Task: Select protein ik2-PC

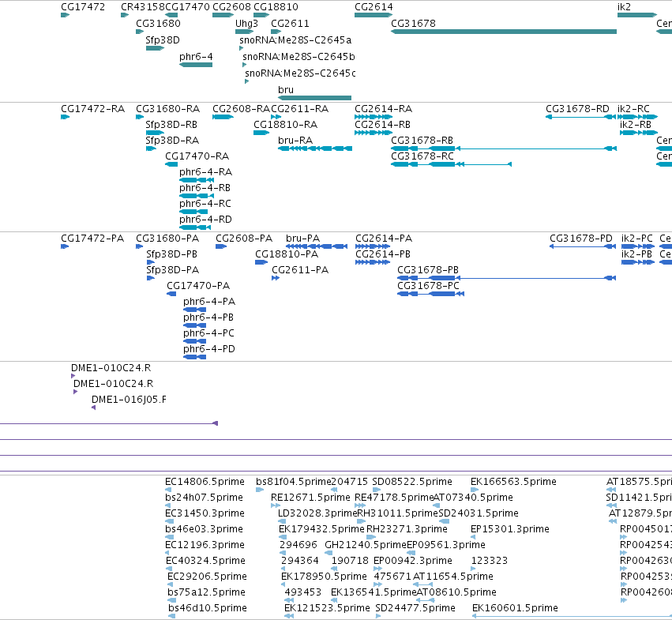Action: click(636, 239)
